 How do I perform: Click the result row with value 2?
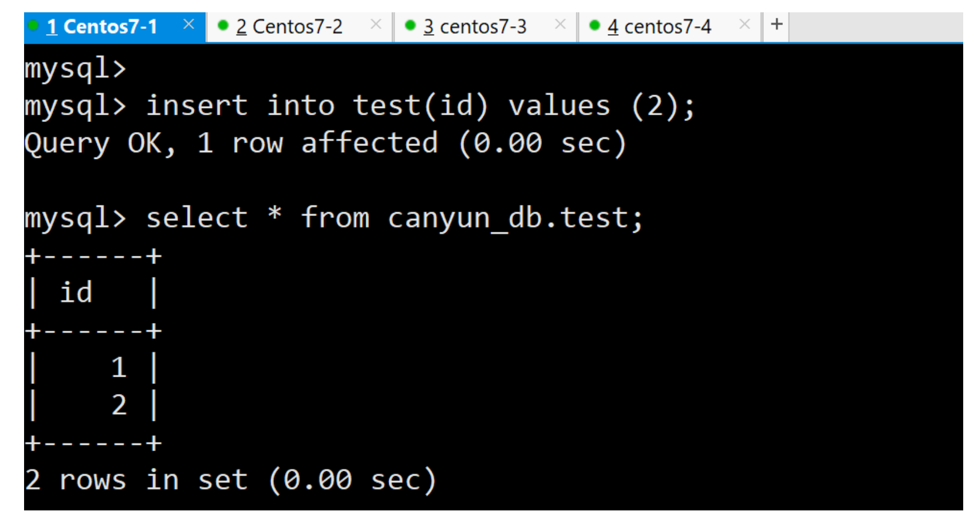119,405
